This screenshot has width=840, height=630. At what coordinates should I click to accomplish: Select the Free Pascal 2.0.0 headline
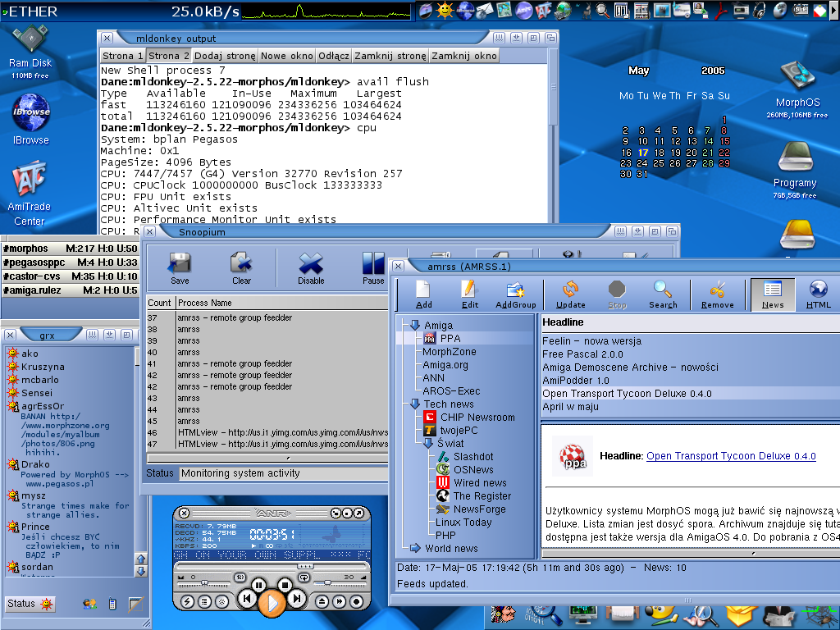(x=582, y=354)
